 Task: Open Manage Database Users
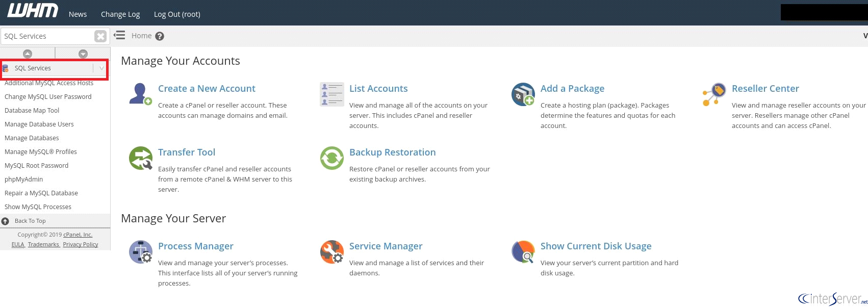click(x=39, y=124)
